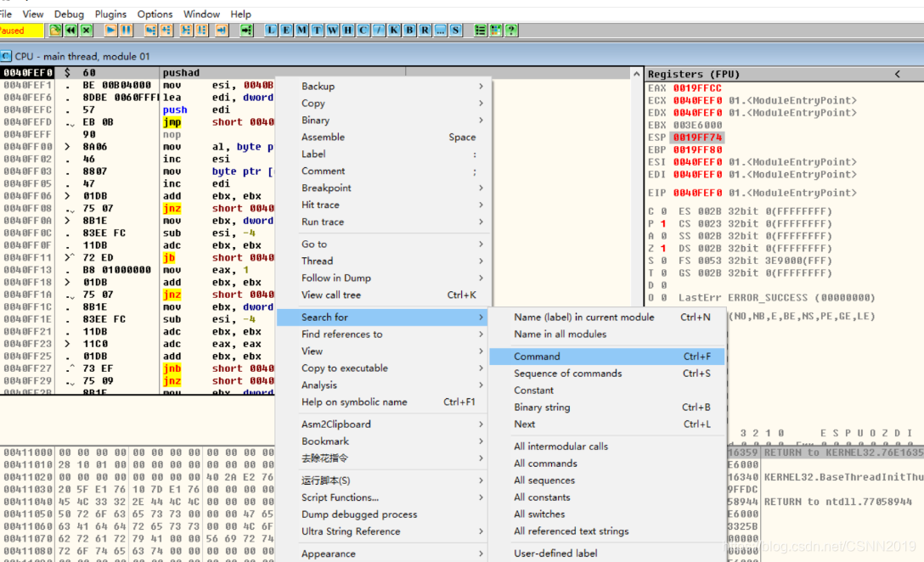Pause execution with the pause icon
Viewport: 924px width, 562px height.
(x=126, y=30)
